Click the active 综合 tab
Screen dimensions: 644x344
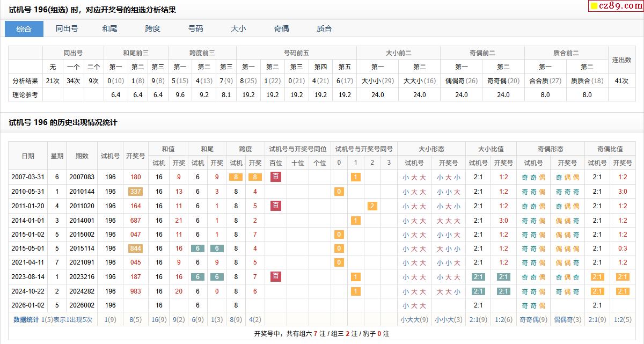click(x=24, y=29)
